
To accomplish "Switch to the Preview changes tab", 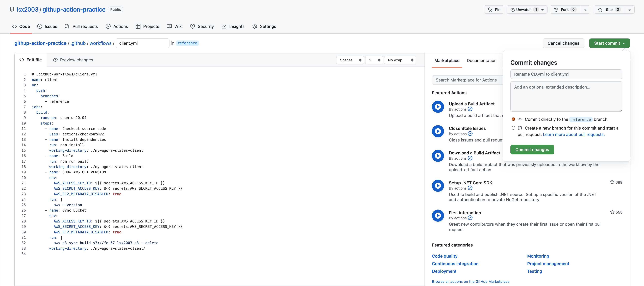I will pos(73,60).
